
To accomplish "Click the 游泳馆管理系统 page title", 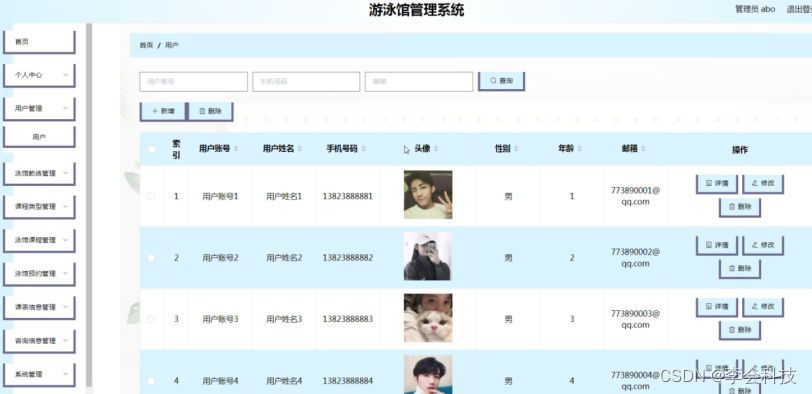I will point(416,10).
